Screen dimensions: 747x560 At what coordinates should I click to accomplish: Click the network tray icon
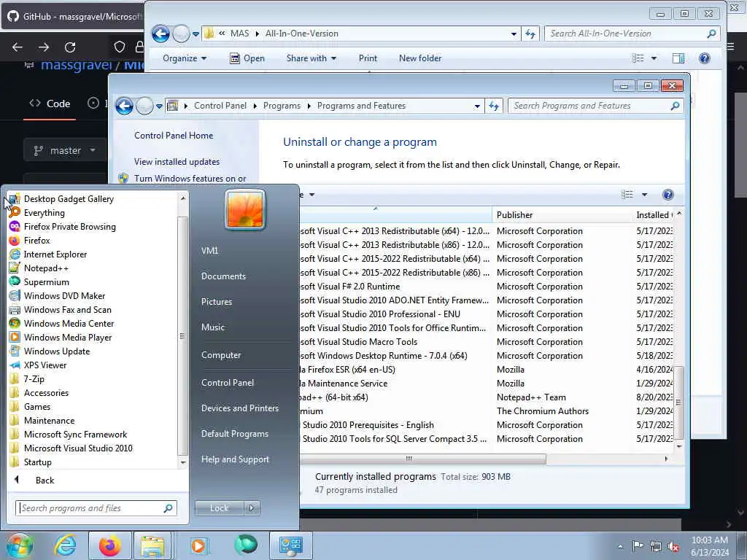656,546
